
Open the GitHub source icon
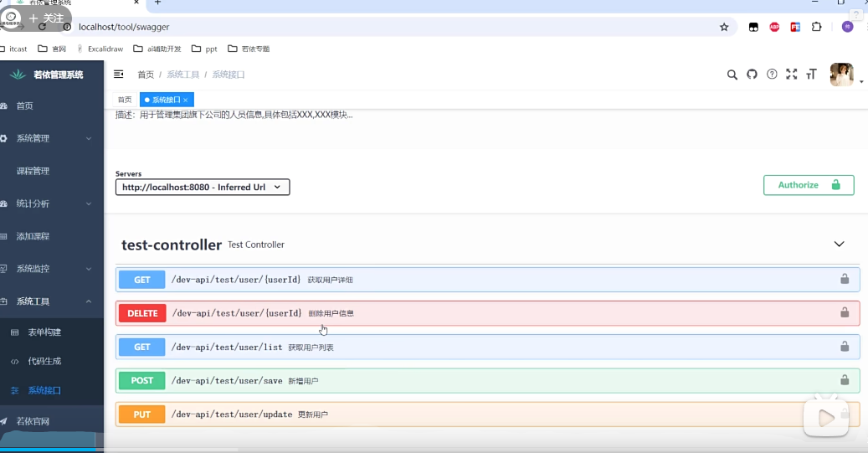752,75
